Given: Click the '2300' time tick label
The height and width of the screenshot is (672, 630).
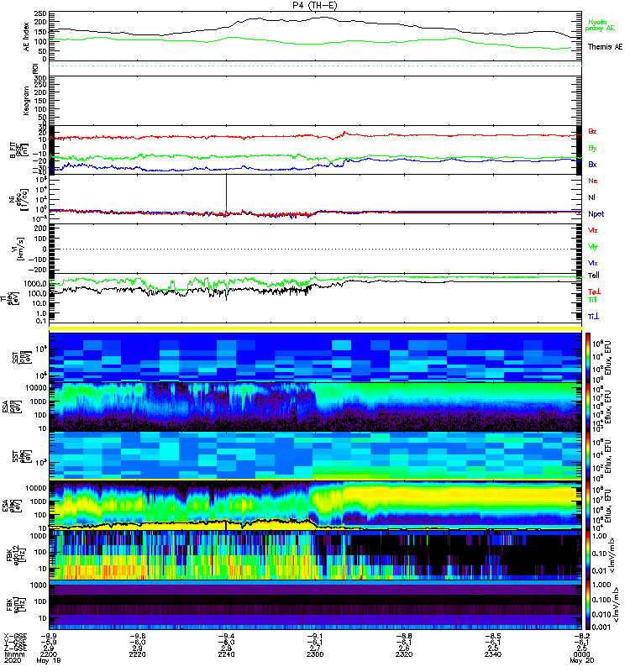Looking at the screenshot, I should point(315,654).
